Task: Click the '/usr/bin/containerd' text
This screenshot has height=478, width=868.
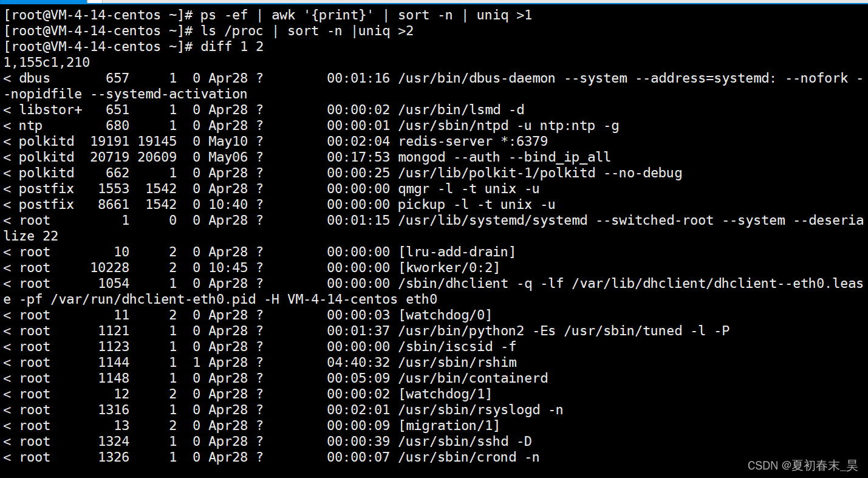Action: point(473,378)
